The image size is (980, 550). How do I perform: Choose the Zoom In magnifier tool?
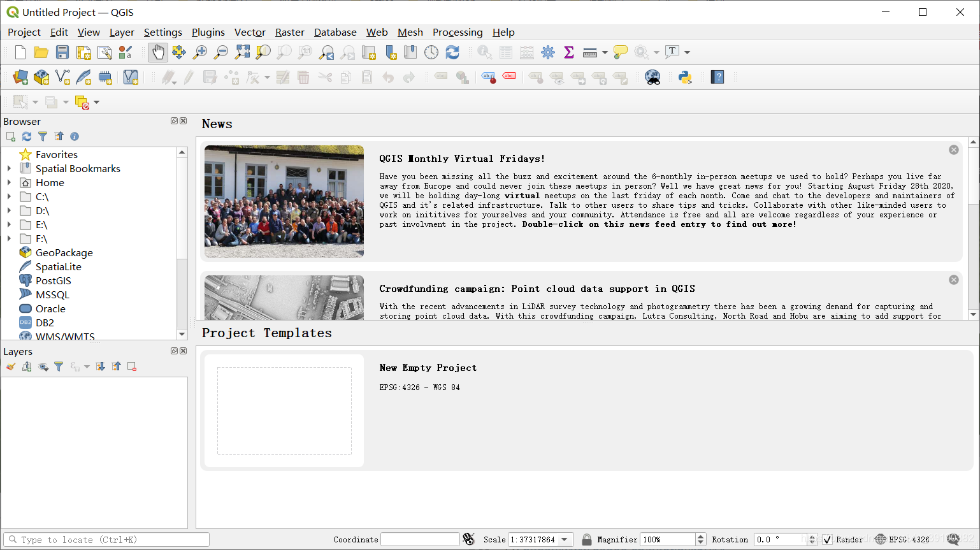point(200,52)
